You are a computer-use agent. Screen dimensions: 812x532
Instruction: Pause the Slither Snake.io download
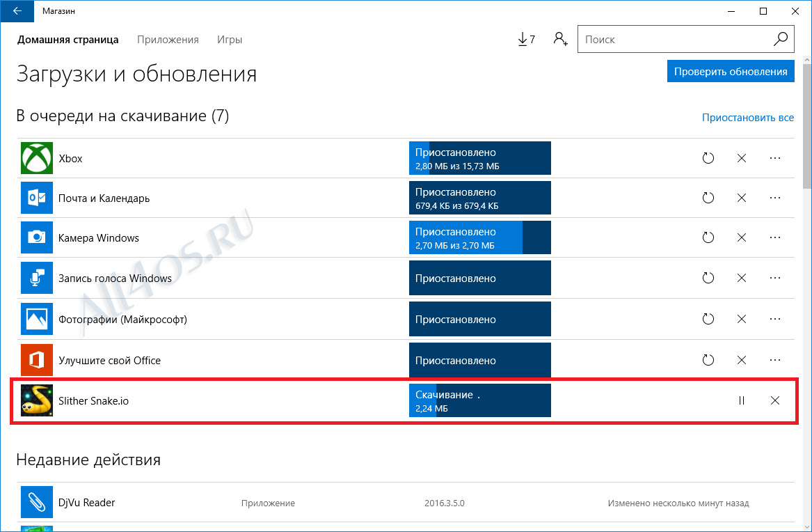coord(742,400)
